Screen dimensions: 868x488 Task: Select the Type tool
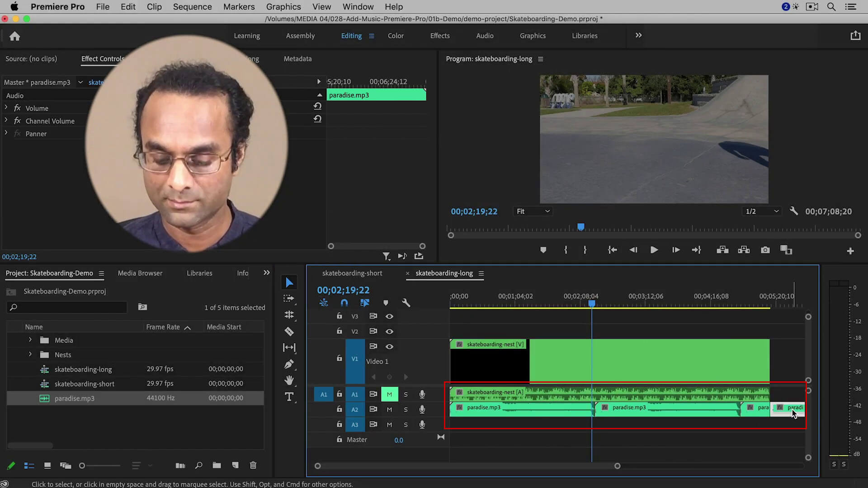[x=289, y=397]
